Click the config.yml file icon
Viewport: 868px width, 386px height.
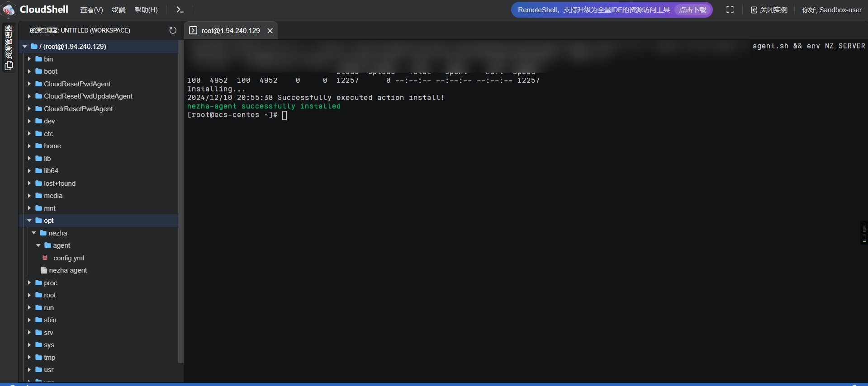[x=45, y=258]
